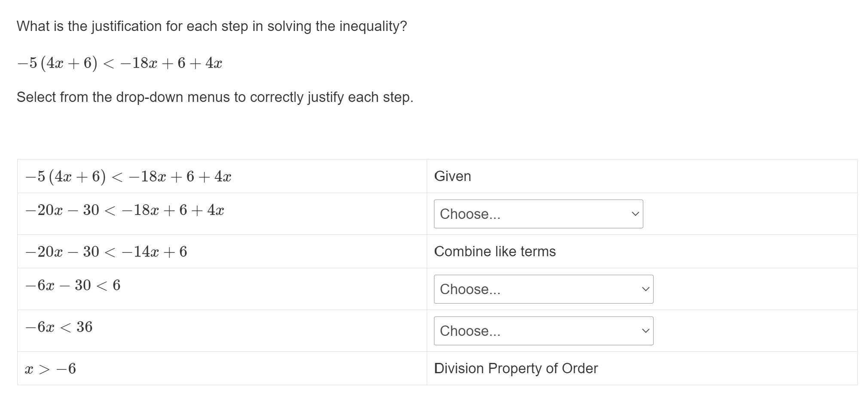Click the step −20x − 30 < −14x + 6

106,252
